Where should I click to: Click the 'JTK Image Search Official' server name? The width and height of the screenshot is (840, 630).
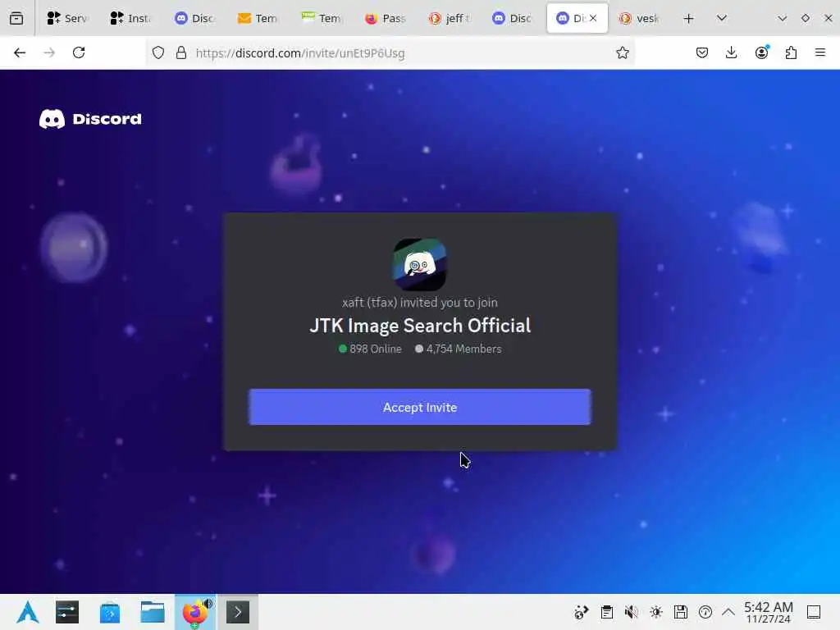coord(420,326)
